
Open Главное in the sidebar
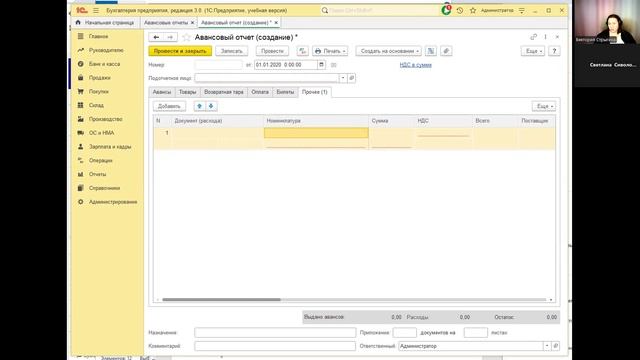coord(98,36)
